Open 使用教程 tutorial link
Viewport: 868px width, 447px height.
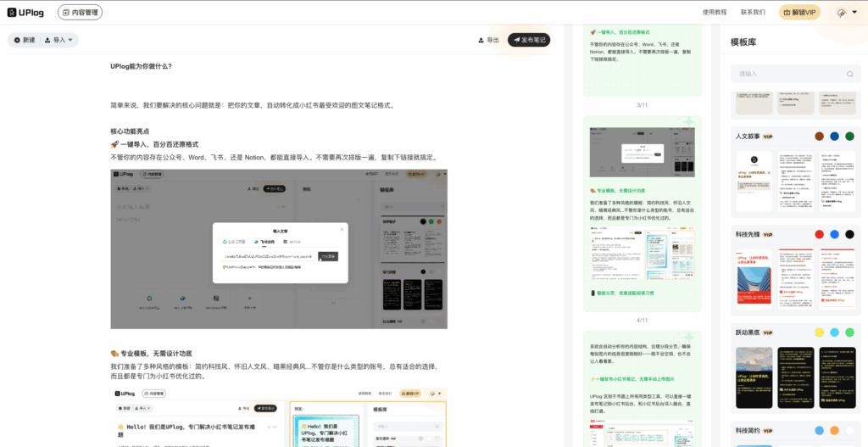coord(714,12)
